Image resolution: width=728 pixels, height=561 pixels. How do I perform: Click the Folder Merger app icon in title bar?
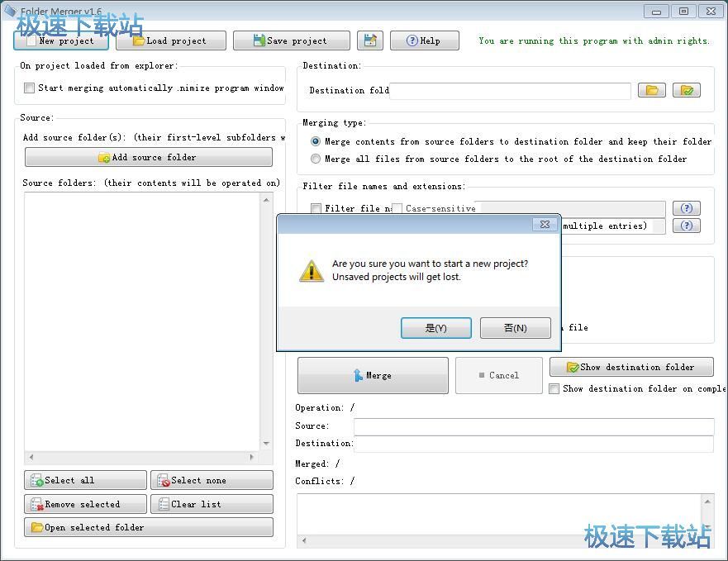click(x=10, y=10)
